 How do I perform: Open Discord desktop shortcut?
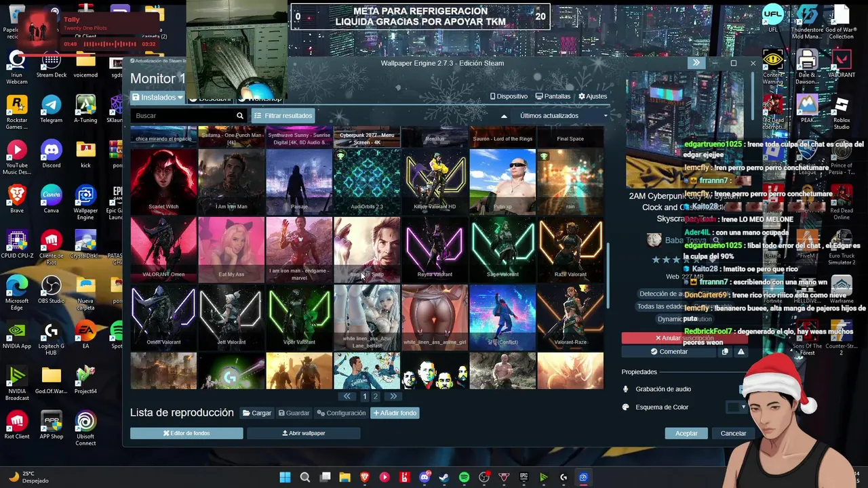click(x=51, y=155)
